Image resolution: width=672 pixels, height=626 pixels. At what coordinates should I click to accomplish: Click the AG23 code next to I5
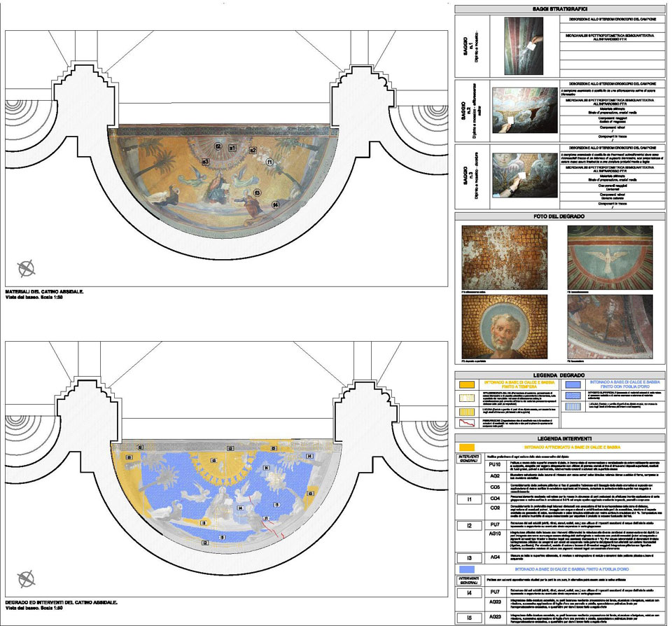(x=495, y=617)
